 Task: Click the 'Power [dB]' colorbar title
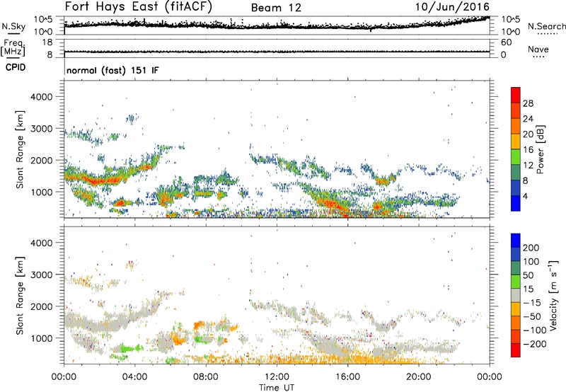tap(540, 149)
